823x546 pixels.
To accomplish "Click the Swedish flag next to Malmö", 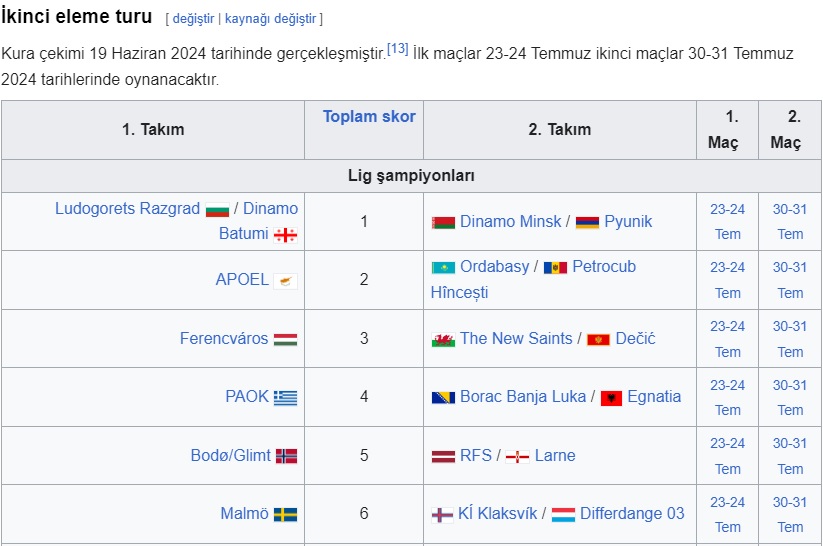I will [x=286, y=514].
